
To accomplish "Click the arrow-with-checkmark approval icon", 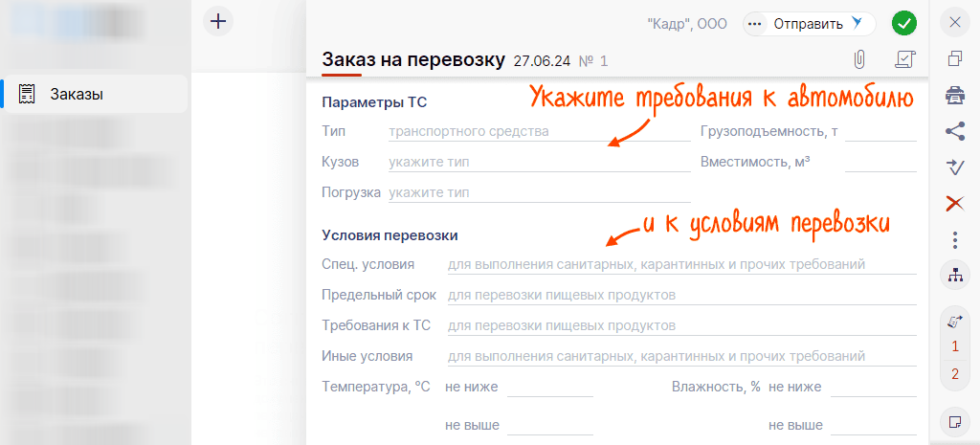I will coord(955,167).
